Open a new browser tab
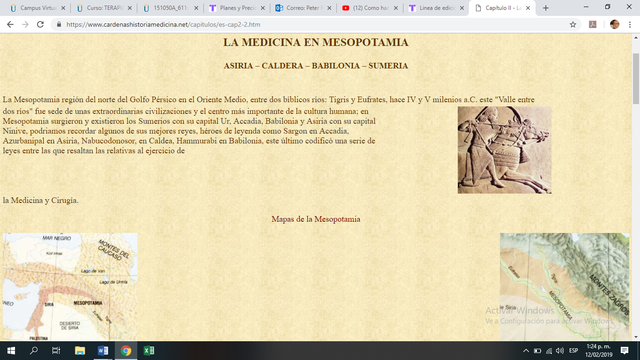Image resolution: width=640 pixels, height=360 pixels. (545, 8)
